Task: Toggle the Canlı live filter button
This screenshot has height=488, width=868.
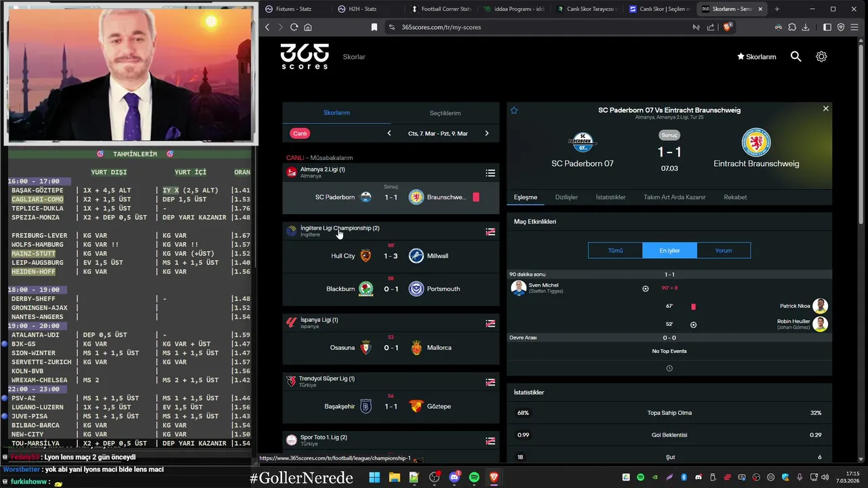Action: [x=300, y=134]
